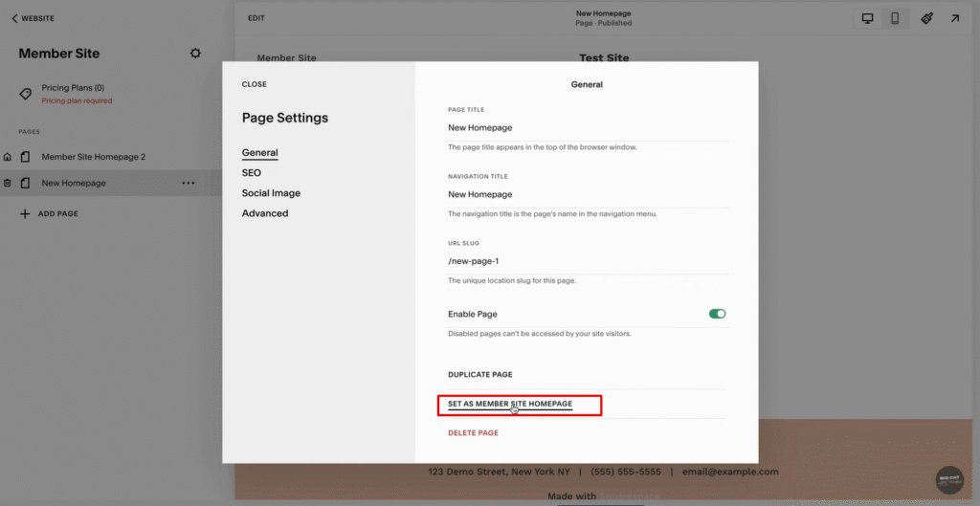The height and width of the screenshot is (506, 980).
Task: Click ADD PAGE label
Action: tap(58, 213)
